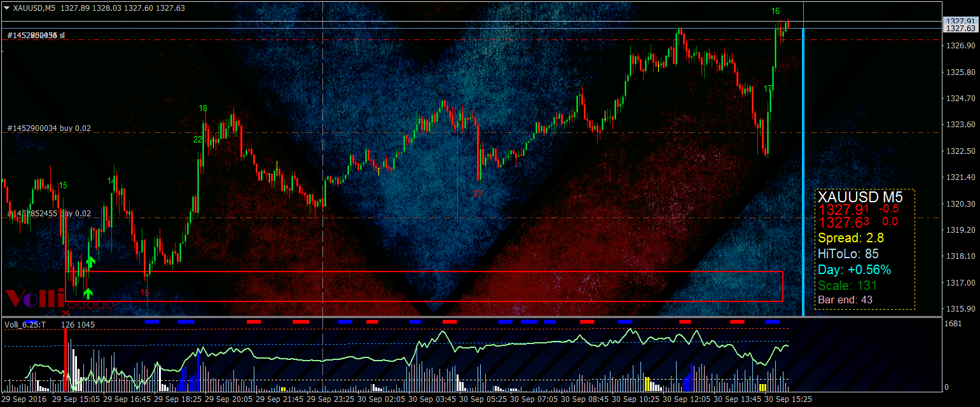Click the XAUUSD M5 info panel heading
This screenshot has width=980, height=407.
click(x=859, y=197)
